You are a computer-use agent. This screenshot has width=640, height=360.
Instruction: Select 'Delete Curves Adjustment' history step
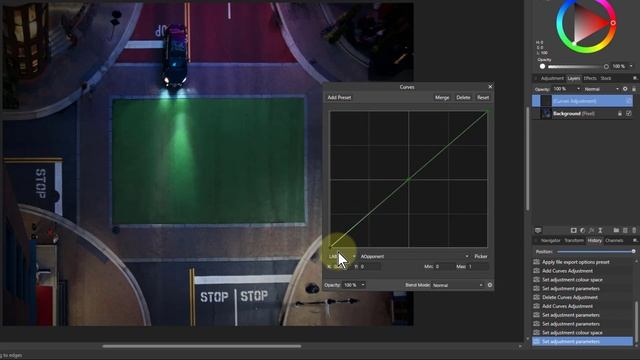(582, 297)
